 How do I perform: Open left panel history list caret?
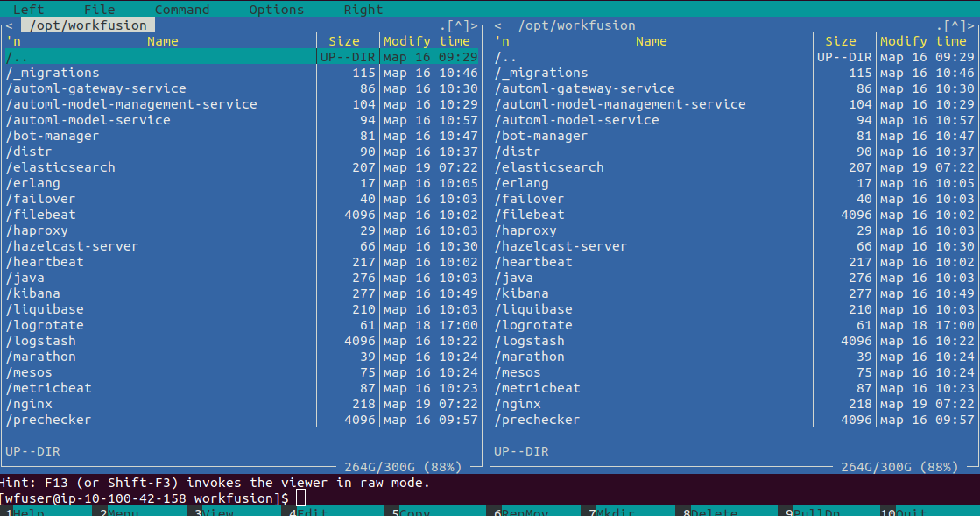[x=458, y=25]
